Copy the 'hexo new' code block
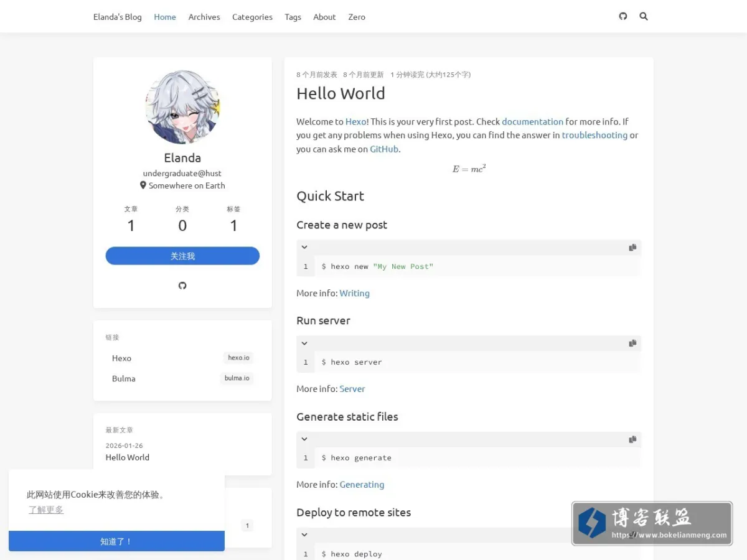The width and height of the screenshot is (747, 560). point(632,247)
